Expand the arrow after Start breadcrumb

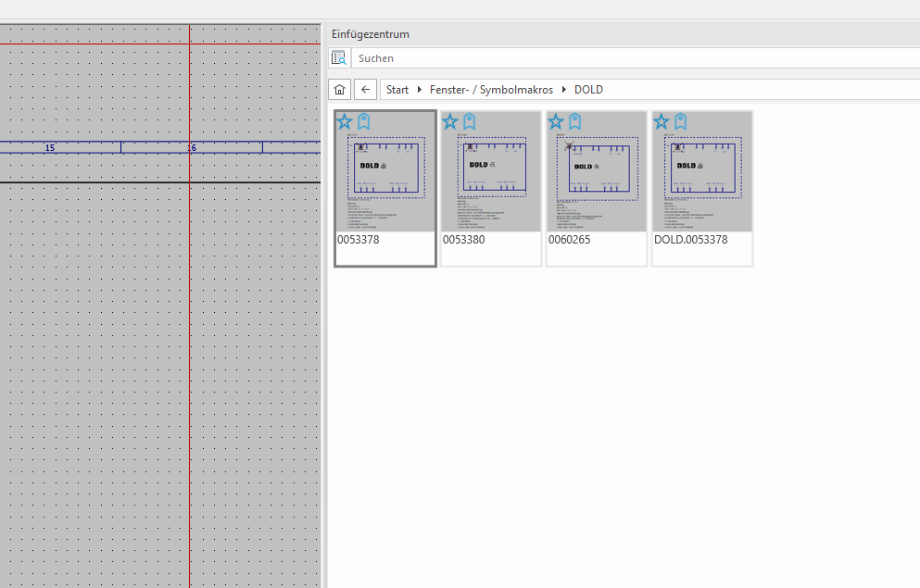click(x=420, y=90)
